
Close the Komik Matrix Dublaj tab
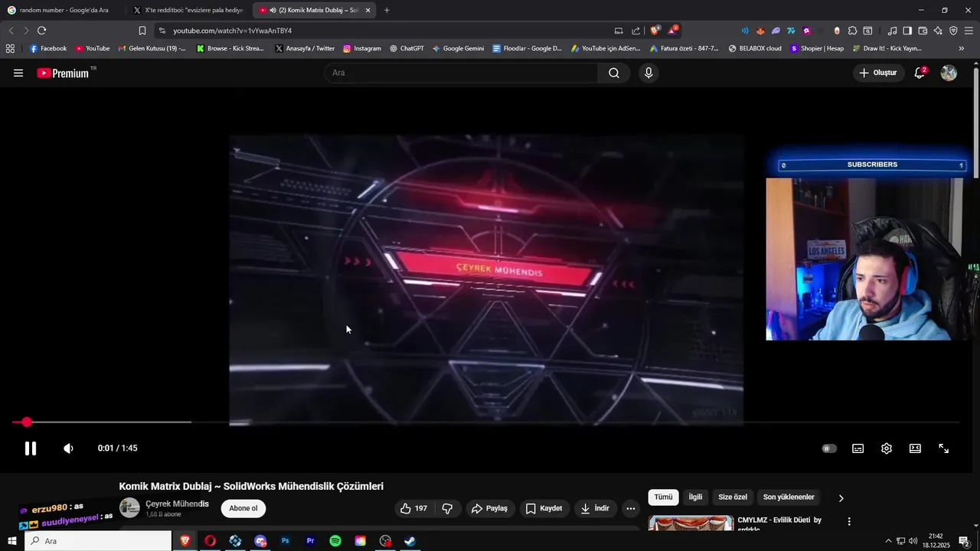click(x=368, y=10)
